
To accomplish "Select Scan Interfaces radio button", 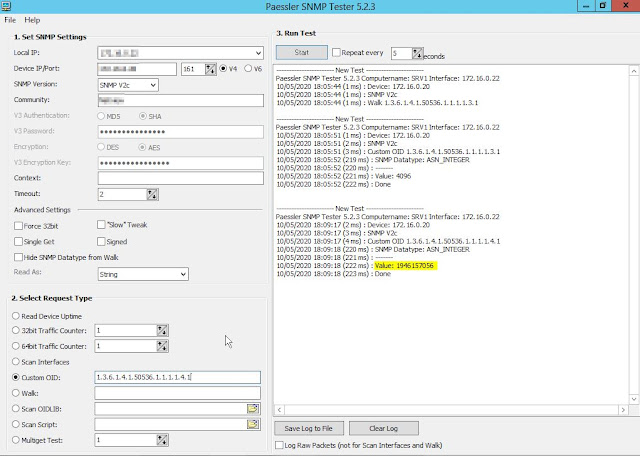I will coord(16,362).
